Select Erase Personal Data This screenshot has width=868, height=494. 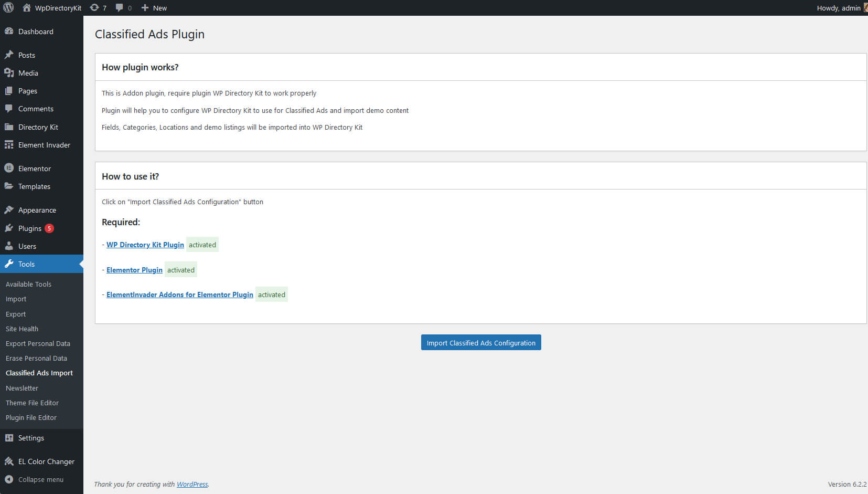36,358
